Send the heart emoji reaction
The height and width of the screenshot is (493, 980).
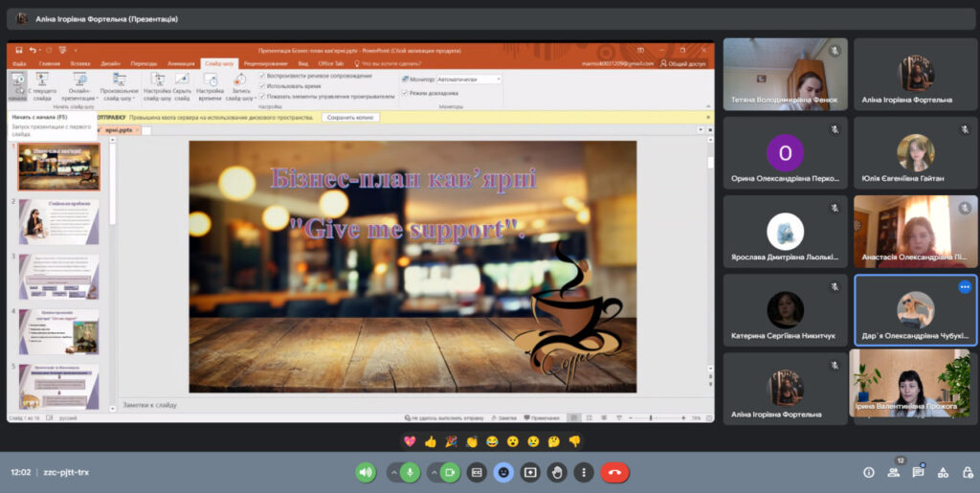point(409,441)
